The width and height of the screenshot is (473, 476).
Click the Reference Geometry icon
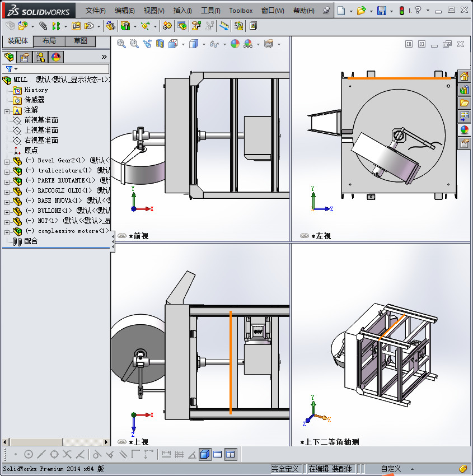tap(146, 26)
